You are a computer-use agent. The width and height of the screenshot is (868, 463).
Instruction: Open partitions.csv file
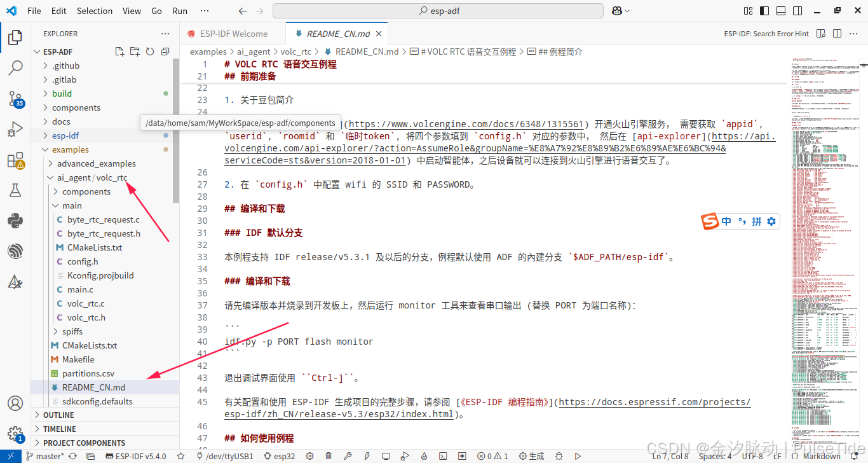88,373
